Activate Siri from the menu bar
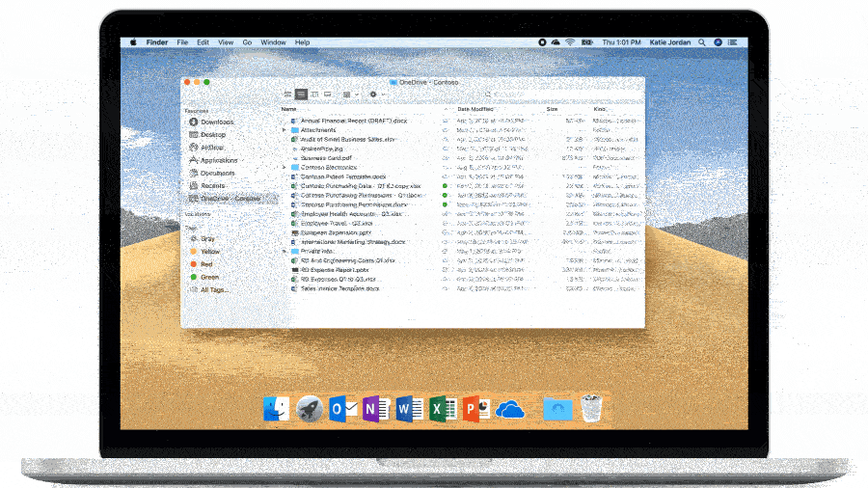868x488 pixels. 718,42
